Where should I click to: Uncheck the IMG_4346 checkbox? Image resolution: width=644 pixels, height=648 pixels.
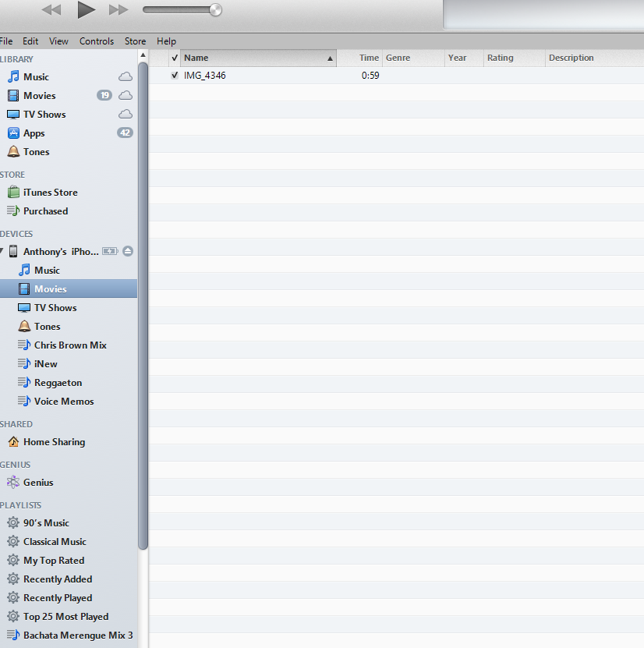tap(175, 75)
